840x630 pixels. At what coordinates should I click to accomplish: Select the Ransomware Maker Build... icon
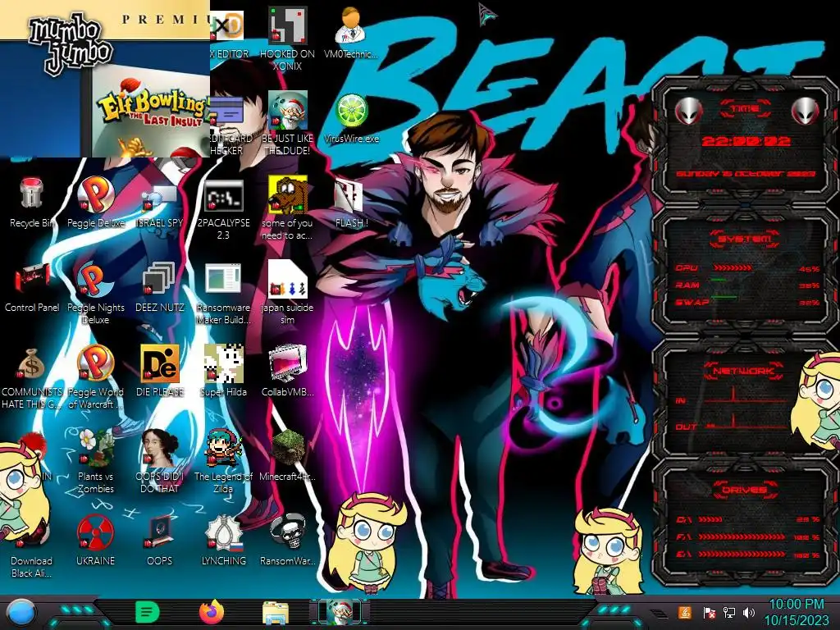coord(223,280)
